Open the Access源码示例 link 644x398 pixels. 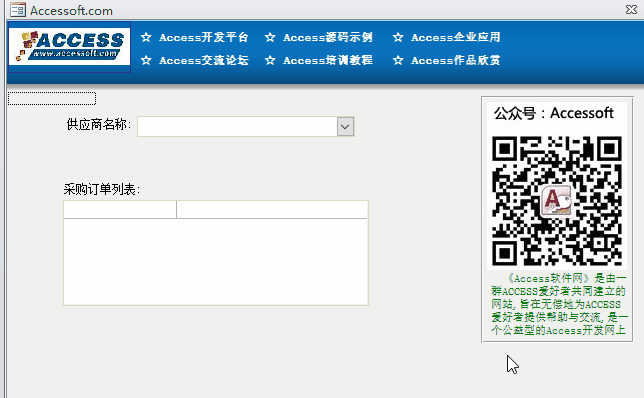pyautogui.click(x=328, y=37)
